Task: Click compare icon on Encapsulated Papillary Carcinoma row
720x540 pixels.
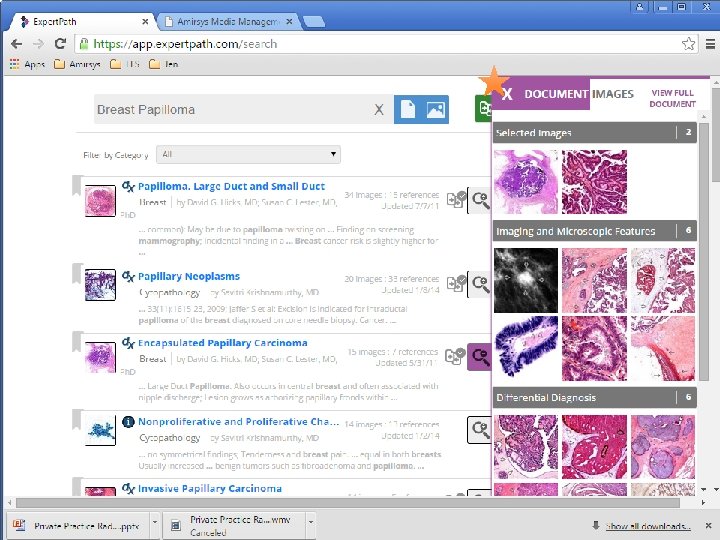Action: [x=455, y=356]
